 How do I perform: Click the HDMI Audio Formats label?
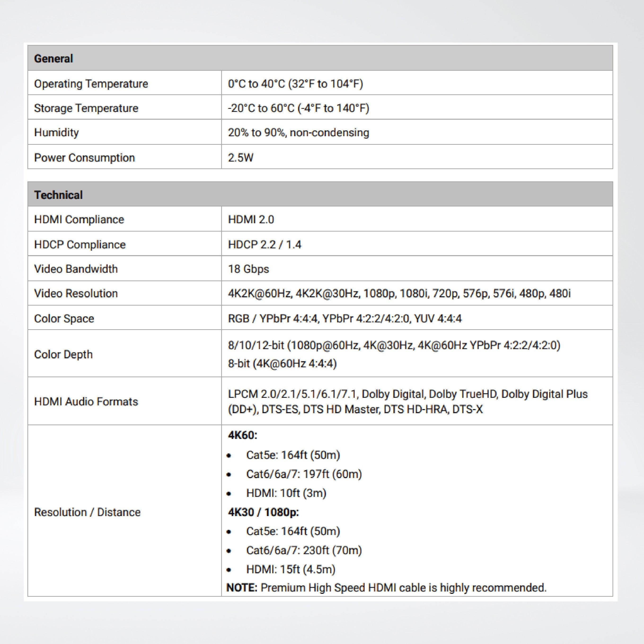pyautogui.click(x=86, y=402)
